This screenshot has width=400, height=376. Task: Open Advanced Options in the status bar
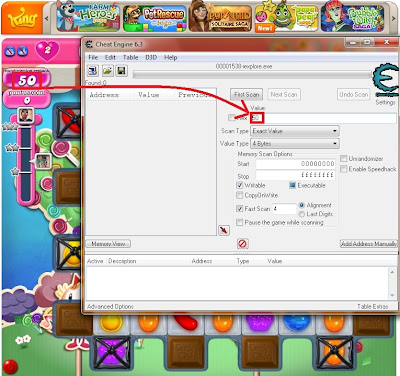110,306
